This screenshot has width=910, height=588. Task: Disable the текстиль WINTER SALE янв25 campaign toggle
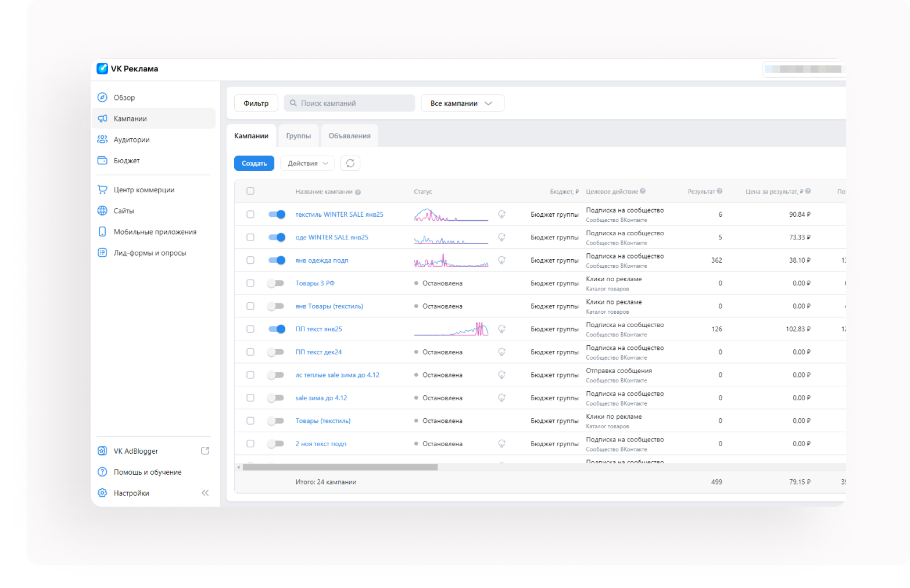point(277,214)
